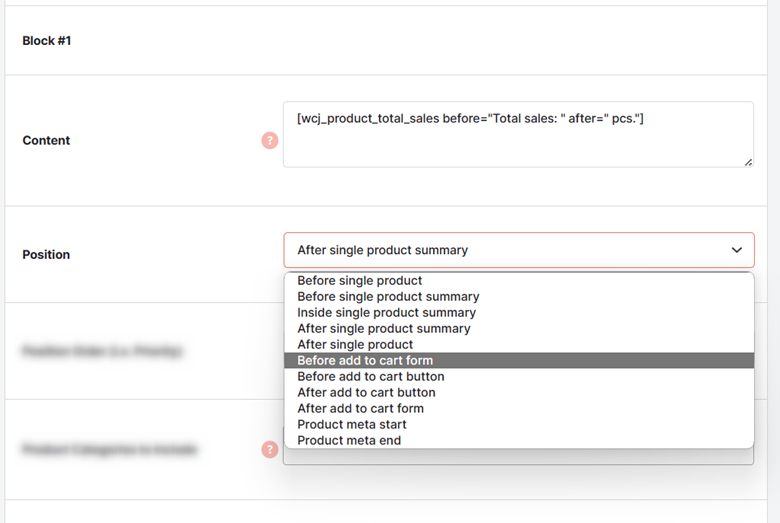Click the chevron arrow of the Position dropdown
Viewport: 780px width, 523px height.
737,250
